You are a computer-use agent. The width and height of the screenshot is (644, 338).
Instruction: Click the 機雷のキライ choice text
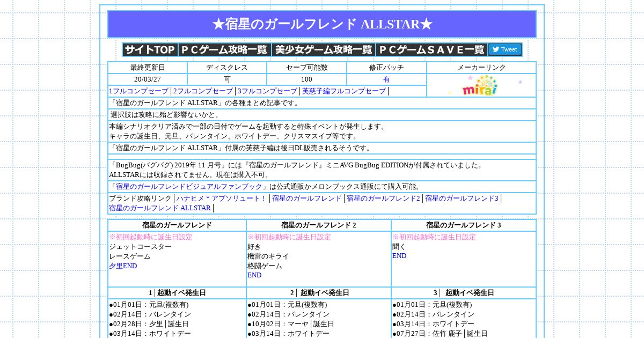(268, 256)
